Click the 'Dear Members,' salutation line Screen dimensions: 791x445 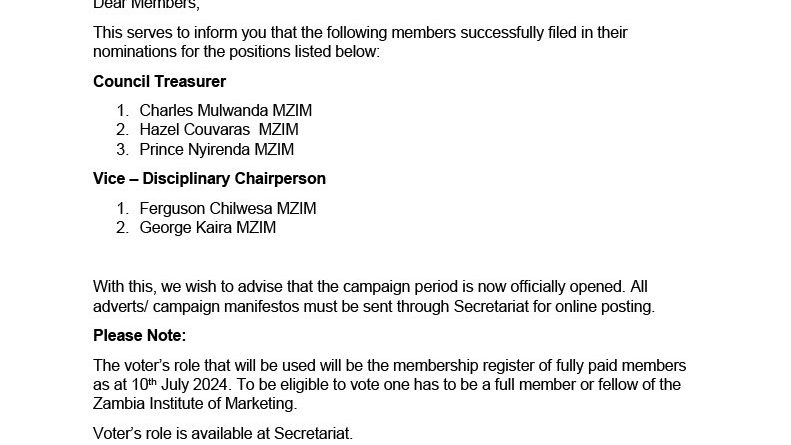click(139, 6)
